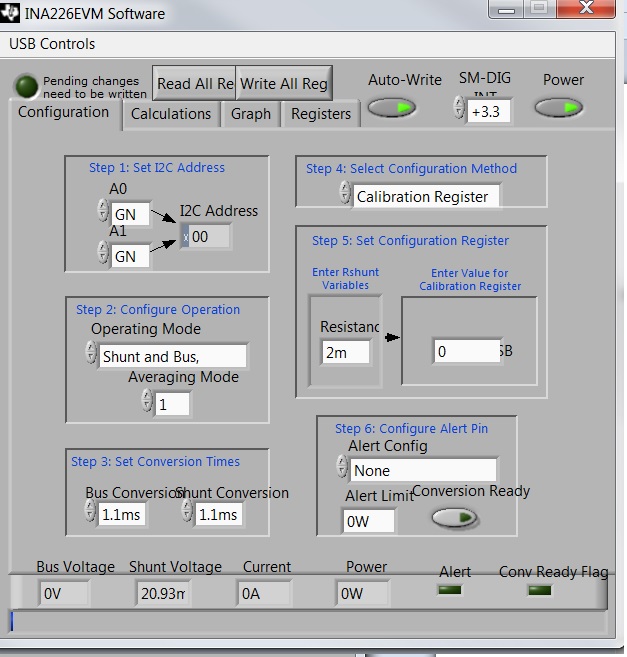627x657 pixels.
Task: Step the Bus Conversion time arrows
Action: [x=90, y=510]
